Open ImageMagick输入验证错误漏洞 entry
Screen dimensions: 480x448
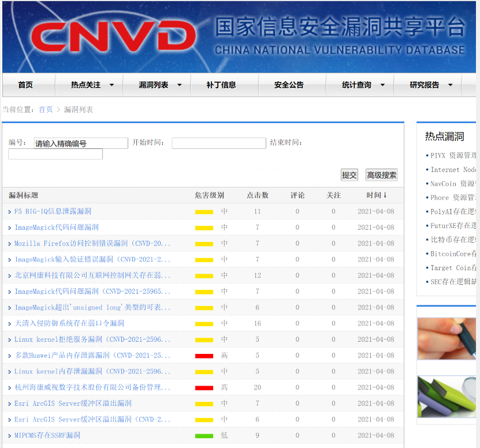(x=92, y=259)
